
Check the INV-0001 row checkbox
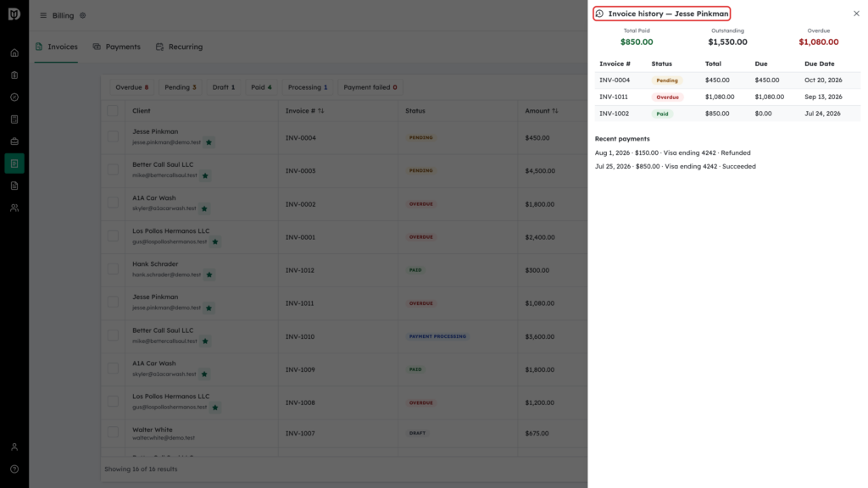pyautogui.click(x=113, y=236)
